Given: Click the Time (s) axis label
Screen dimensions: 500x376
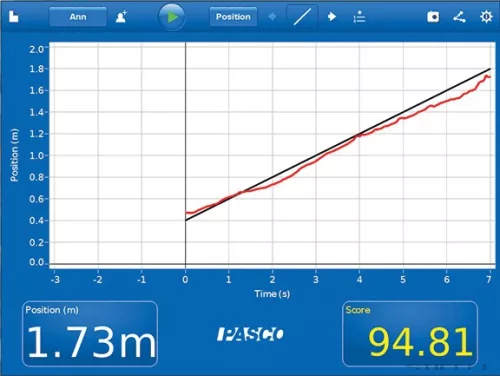Looking at the screenshot, I should [x=272, y=294].
